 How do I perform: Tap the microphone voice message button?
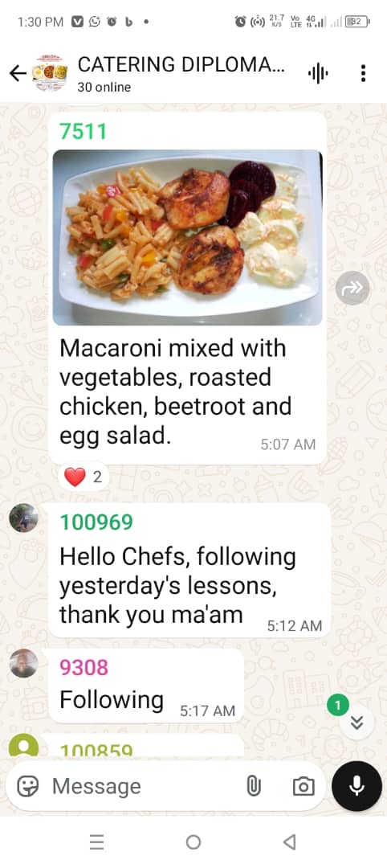pyautogui.click(x=356, y=786)
